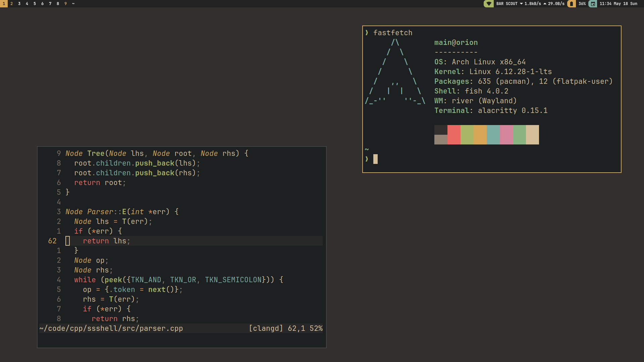
Task: Click root.children.push_back(lhs) line
Action: [x=137, y=163]
